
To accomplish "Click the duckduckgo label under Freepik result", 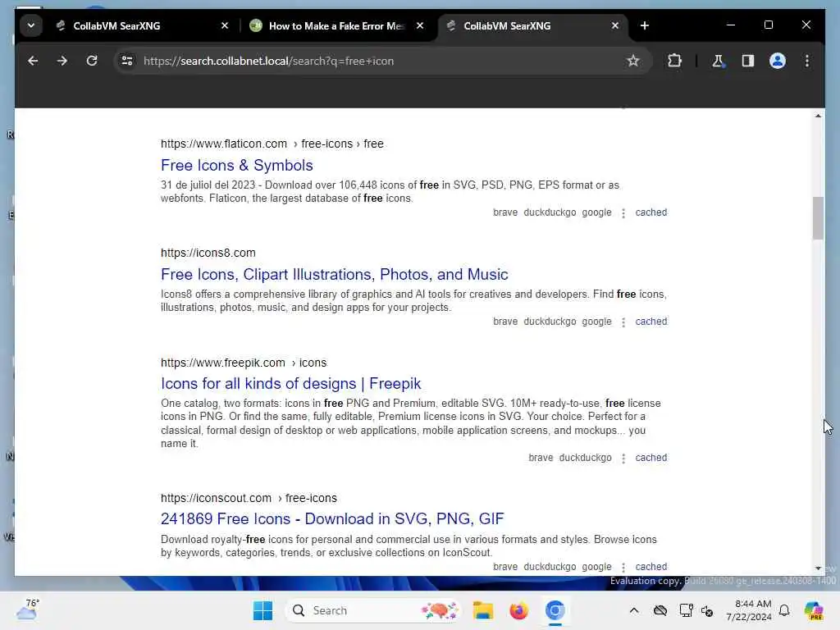I will (585, 458).
